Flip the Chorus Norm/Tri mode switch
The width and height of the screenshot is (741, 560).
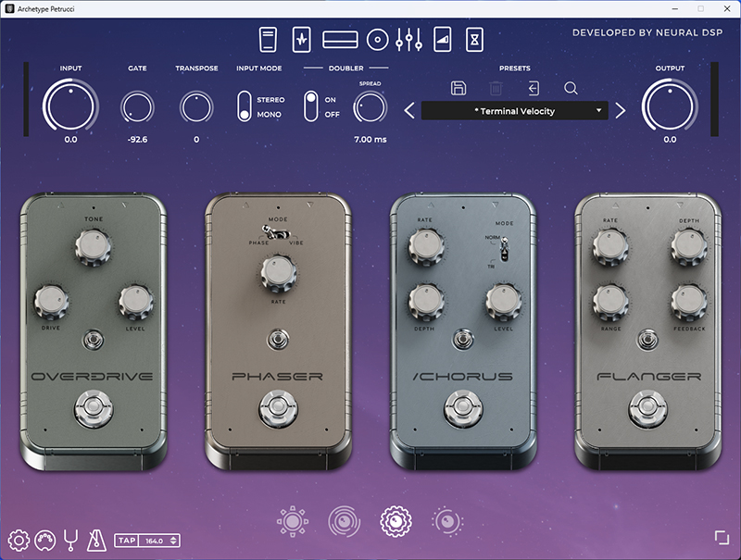point(504,249)
